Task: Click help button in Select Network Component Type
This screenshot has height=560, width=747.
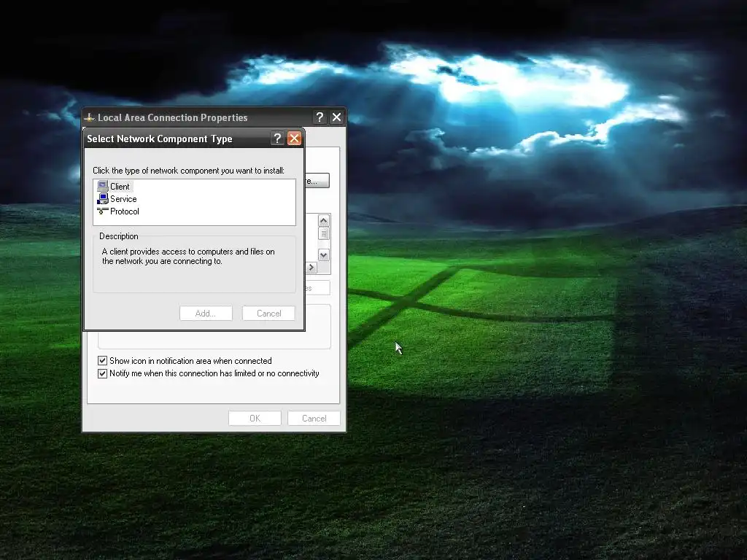Action: (x=277, y=138)
